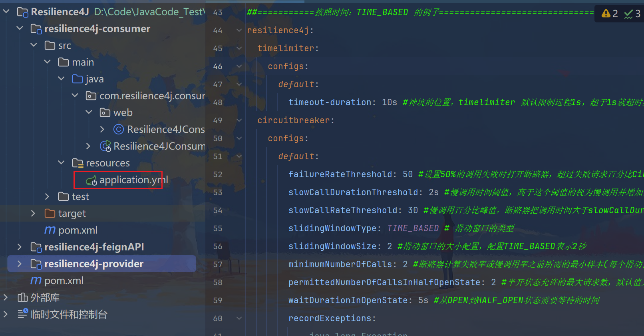This screenshot has height=336, width=644.
Task: Click the Resilience4J project module icon
Action: pyautogui.click(x=22, y=12)
